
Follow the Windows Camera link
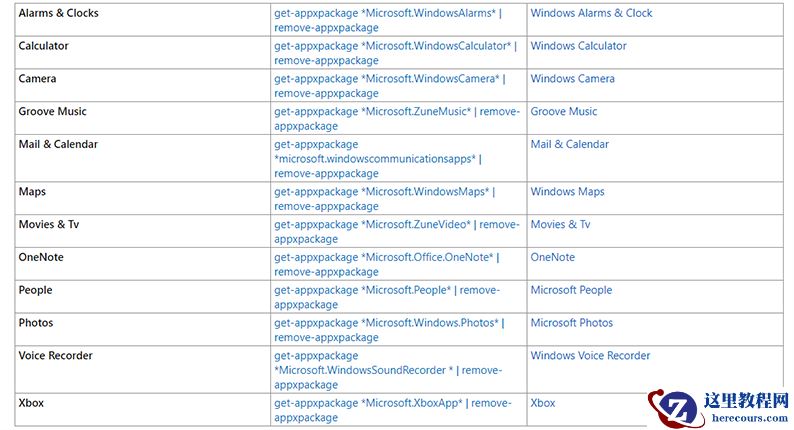pos(572,79)
